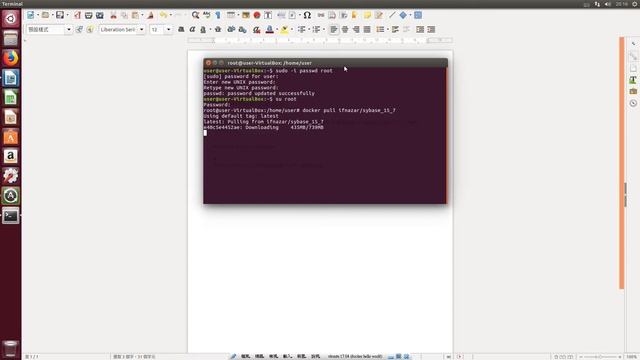Viewport: 640px width, 360px height.
Task: Click the Insert Bookmark icon
Action: click(x=355, y=15)
